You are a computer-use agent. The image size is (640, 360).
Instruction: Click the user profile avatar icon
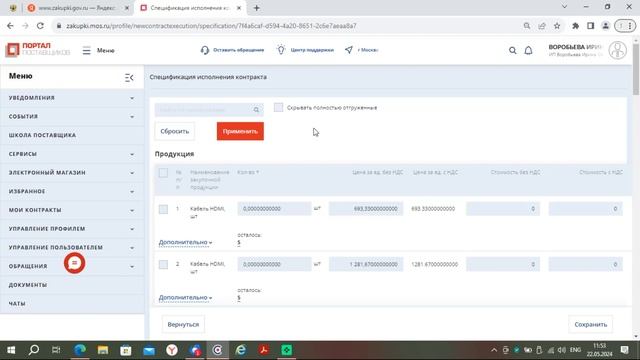(x=617, y=51)
